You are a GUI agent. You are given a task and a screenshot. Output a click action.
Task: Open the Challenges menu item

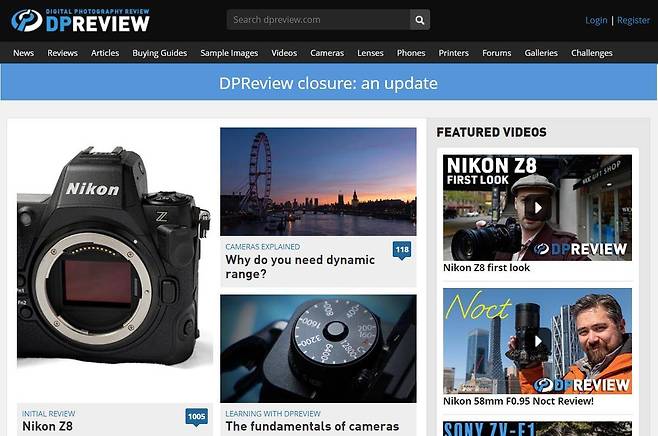click(592, 53)
